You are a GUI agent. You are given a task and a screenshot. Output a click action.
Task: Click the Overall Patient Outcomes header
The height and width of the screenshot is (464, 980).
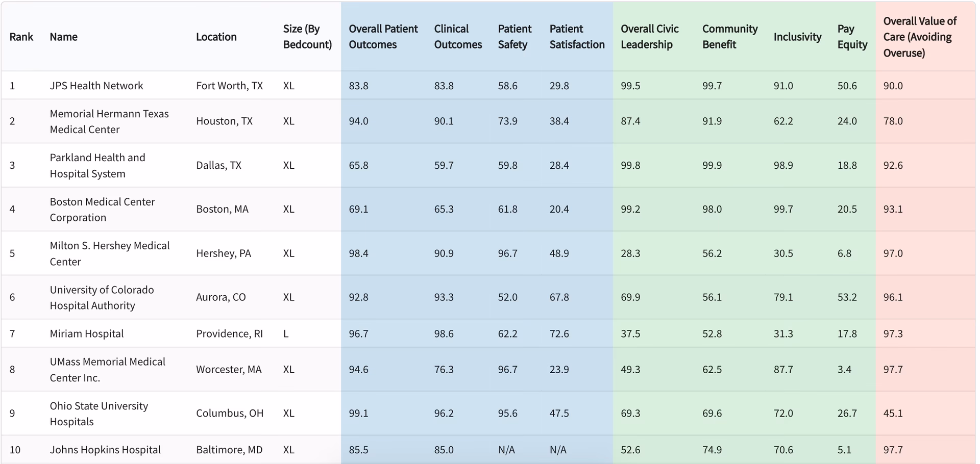(383, 37)
